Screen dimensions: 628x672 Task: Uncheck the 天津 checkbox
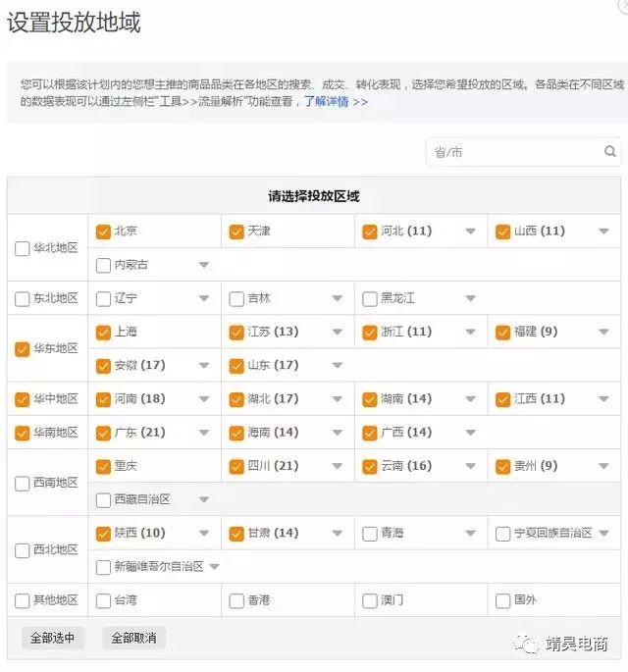(x=236, y=232)
